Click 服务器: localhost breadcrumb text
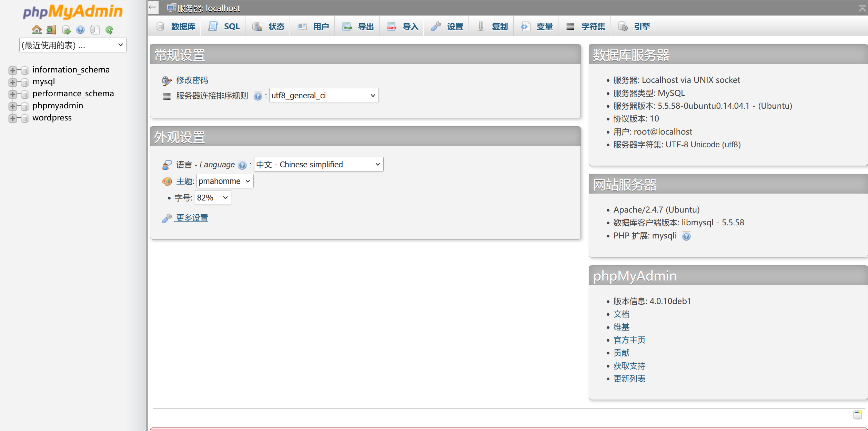868x431 pixels. tap(209, 8)
